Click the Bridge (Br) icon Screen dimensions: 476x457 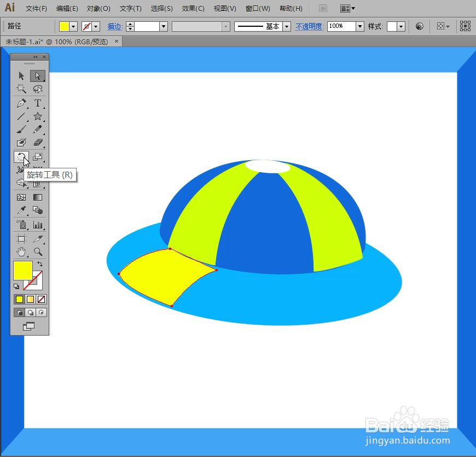(x=323, y=9)
